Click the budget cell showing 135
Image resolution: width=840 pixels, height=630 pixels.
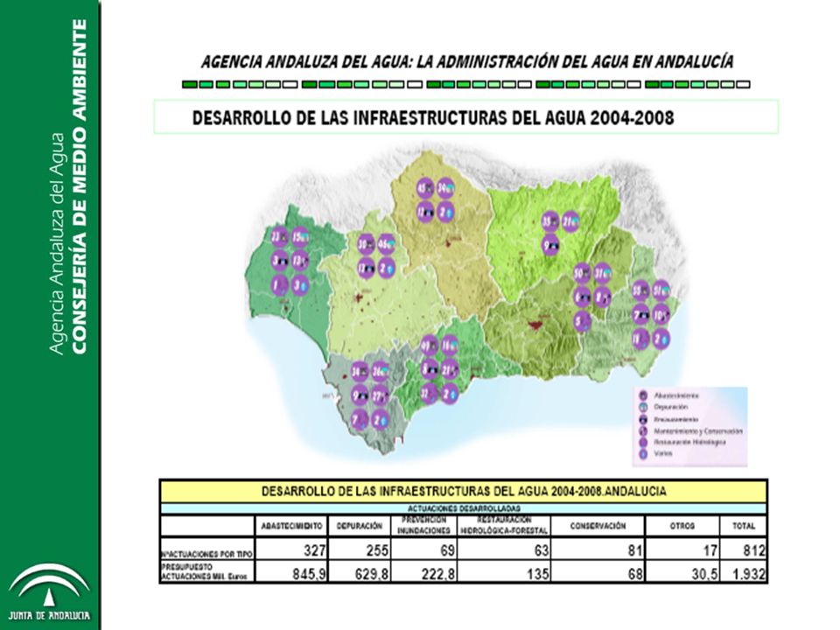coord(504,571)
